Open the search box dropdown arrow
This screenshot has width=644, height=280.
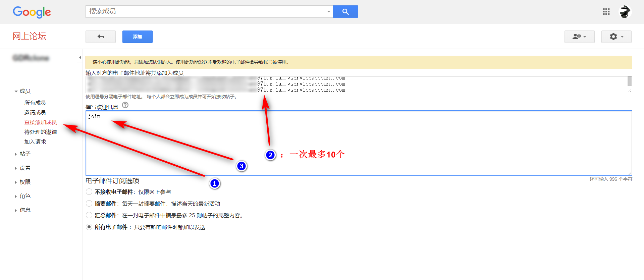[328, 12]
